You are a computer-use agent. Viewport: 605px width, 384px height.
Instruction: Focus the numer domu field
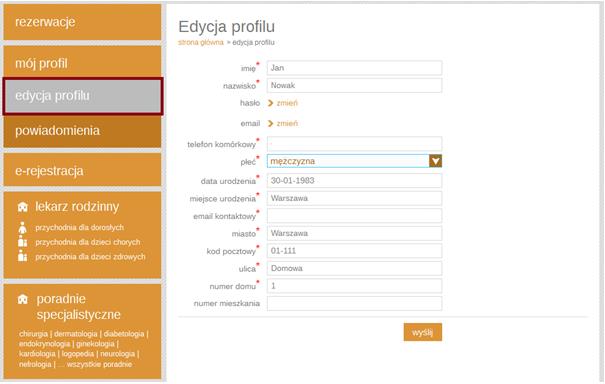point(354,286)
